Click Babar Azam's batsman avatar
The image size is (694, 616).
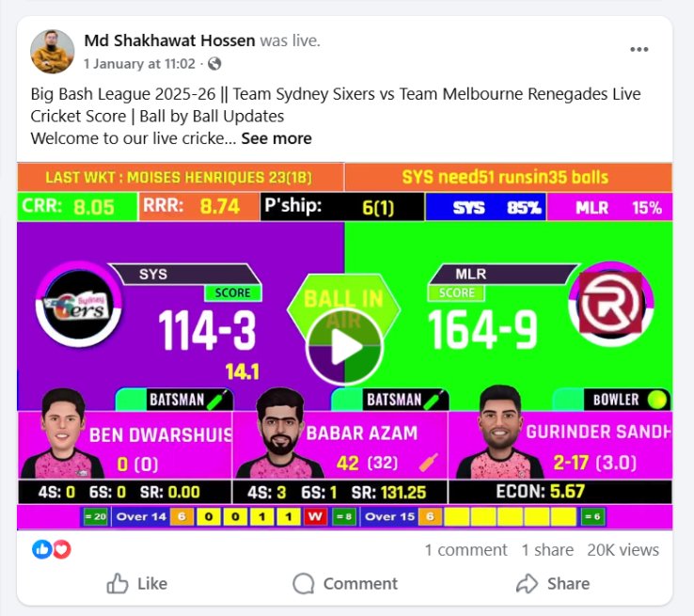click(x=279, y=434)
